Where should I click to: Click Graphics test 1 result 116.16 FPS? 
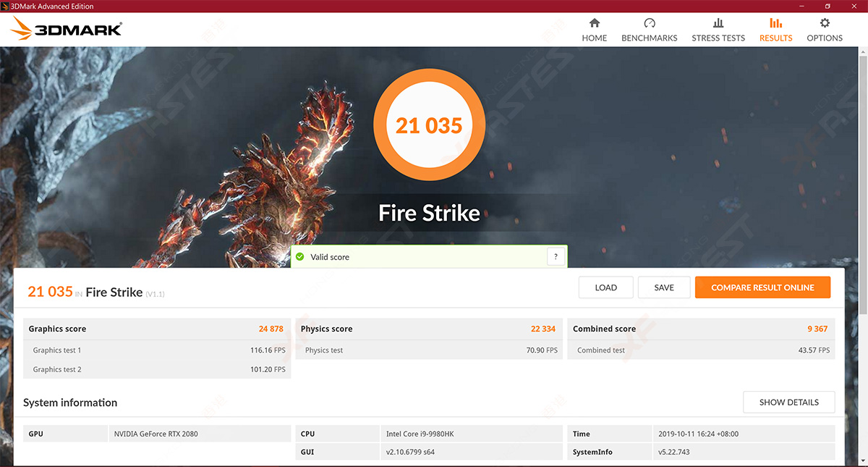(268, 350)
